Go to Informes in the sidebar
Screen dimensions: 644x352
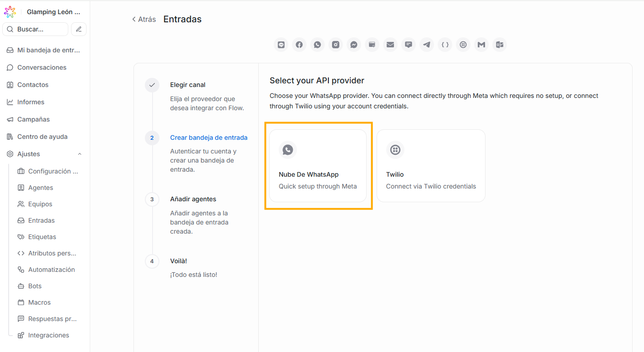(x=31, y=102)
